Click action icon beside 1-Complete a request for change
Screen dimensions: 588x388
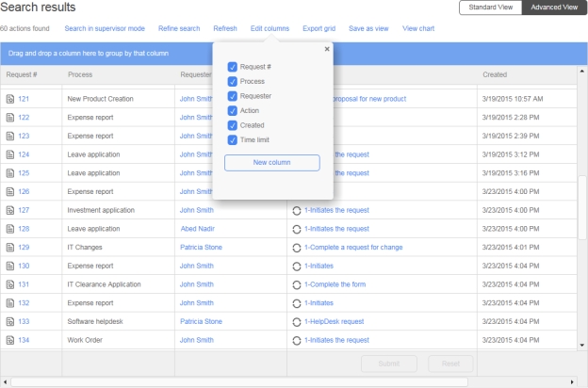(x=296, y=248)
